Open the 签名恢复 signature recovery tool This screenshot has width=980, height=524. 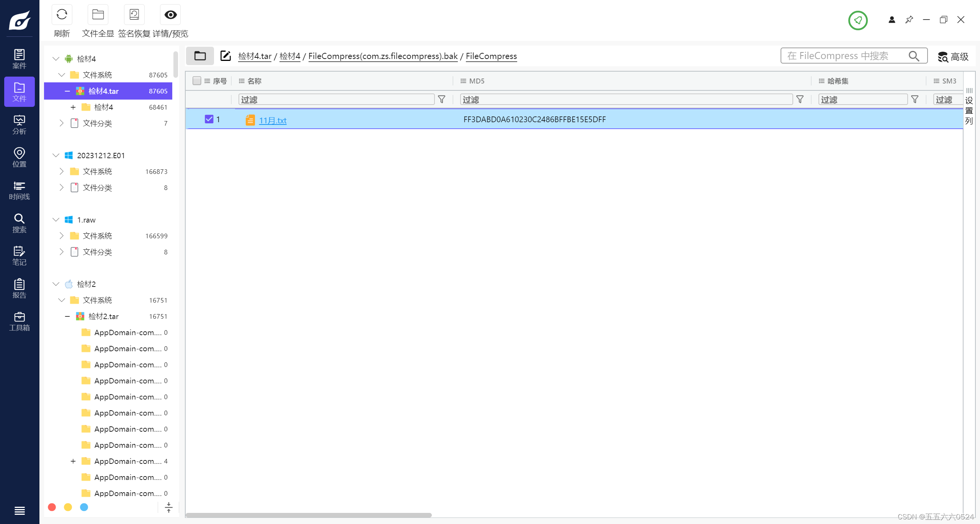134,15
